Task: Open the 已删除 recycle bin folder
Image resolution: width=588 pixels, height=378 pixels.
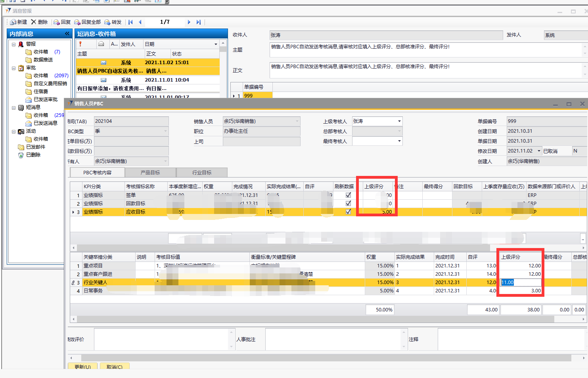Action: (x=33, y=155)
